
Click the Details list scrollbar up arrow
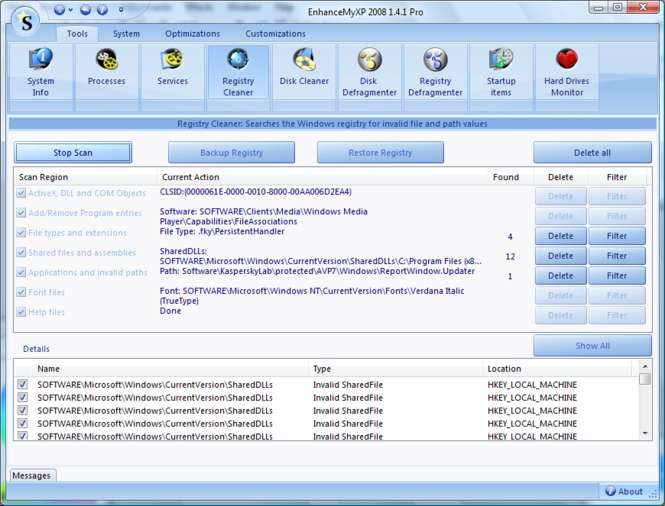tap(645, 366)
